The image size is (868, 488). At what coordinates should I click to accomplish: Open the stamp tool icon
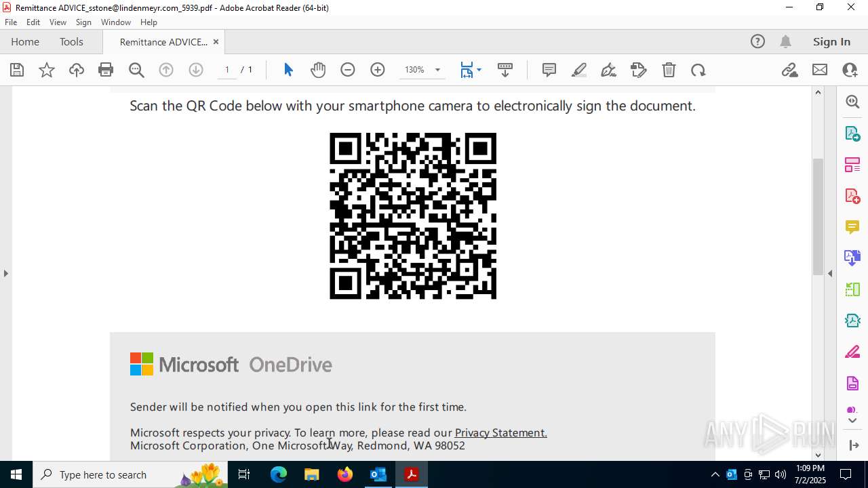coord(639,70)
